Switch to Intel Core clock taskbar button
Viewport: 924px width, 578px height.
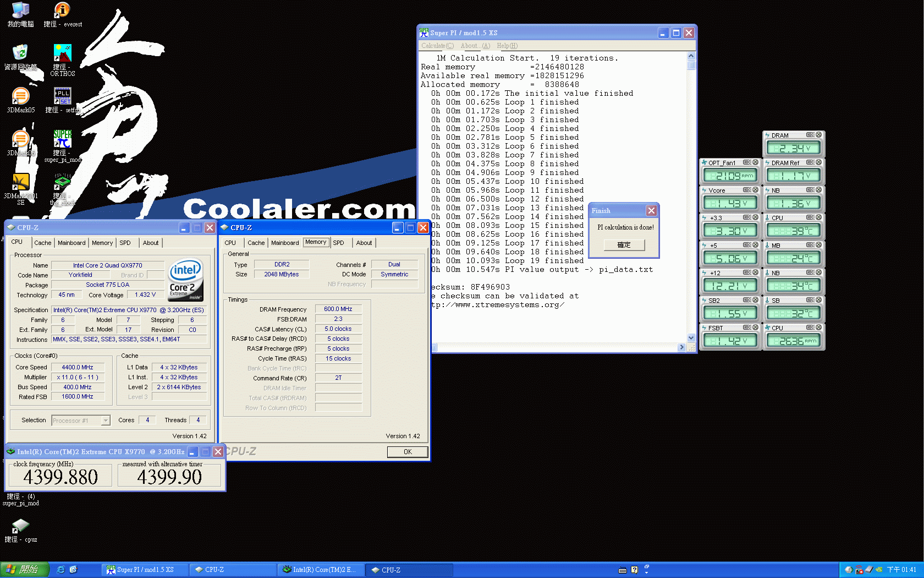click(321, 570)
